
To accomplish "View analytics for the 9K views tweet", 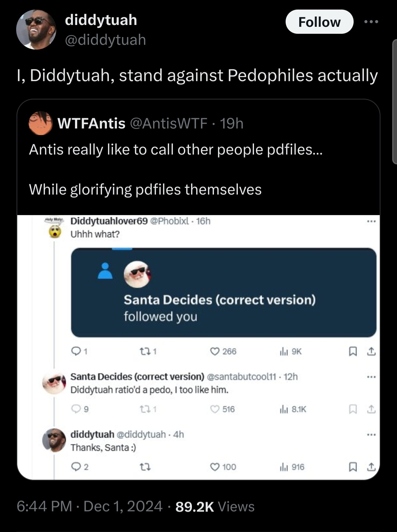I will (x=290, y=351).
